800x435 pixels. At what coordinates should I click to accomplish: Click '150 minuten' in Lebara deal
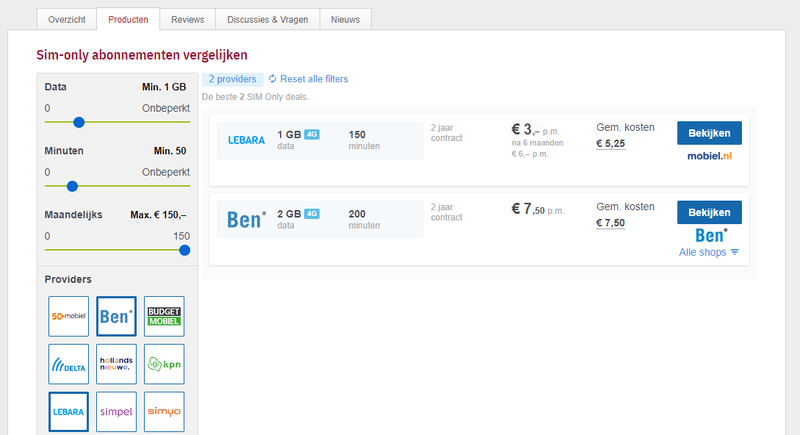364,140
